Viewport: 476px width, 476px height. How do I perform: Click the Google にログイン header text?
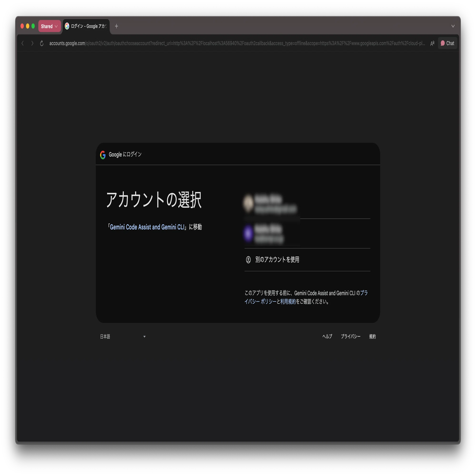[x=125, y=154]
